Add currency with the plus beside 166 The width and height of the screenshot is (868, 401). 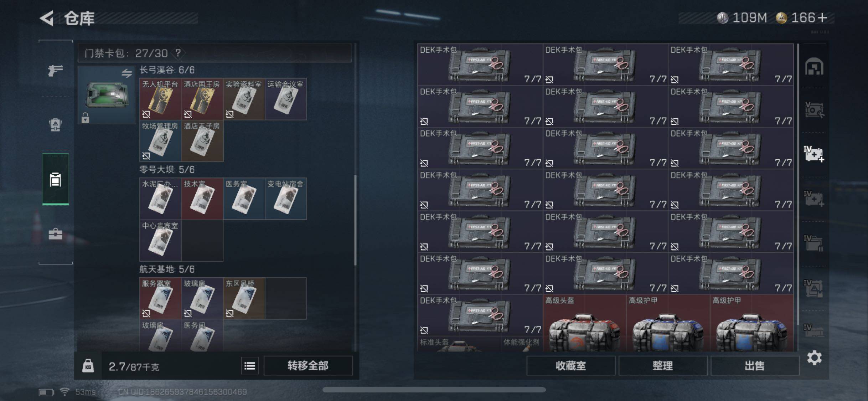click(823, 17)
